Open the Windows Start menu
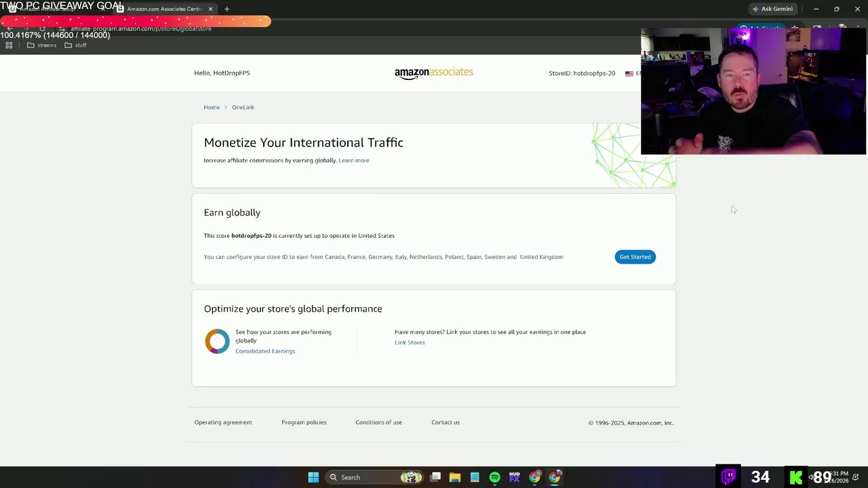 point(313,477)
